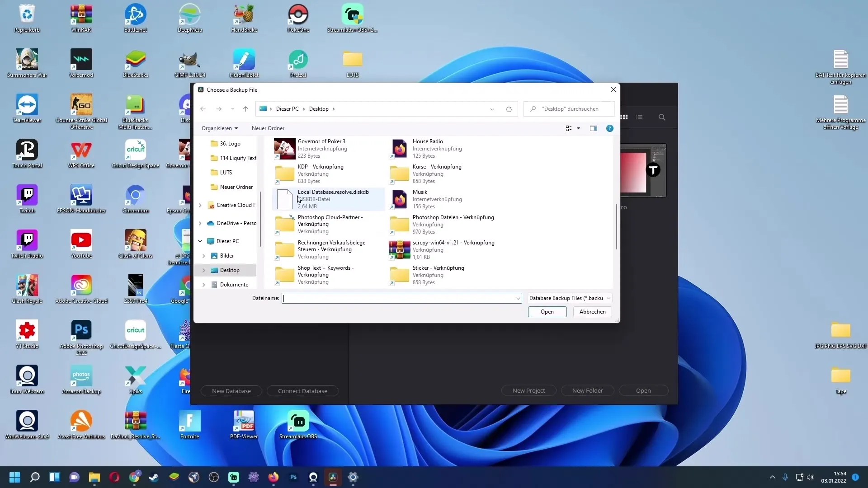868x488 pixels.
Task: Select the House Radio internet shortcut
Action: [x=443, y=149]
